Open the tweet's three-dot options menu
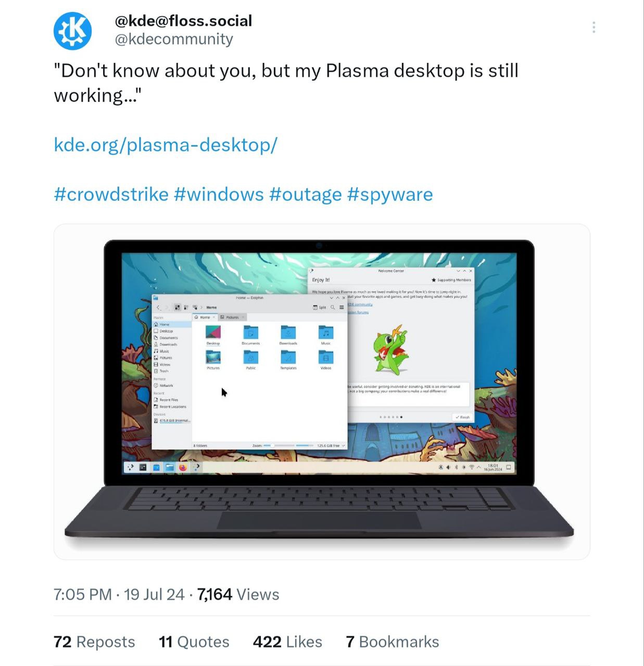Screen dimensions: 644x666 (x=594, y=28)
